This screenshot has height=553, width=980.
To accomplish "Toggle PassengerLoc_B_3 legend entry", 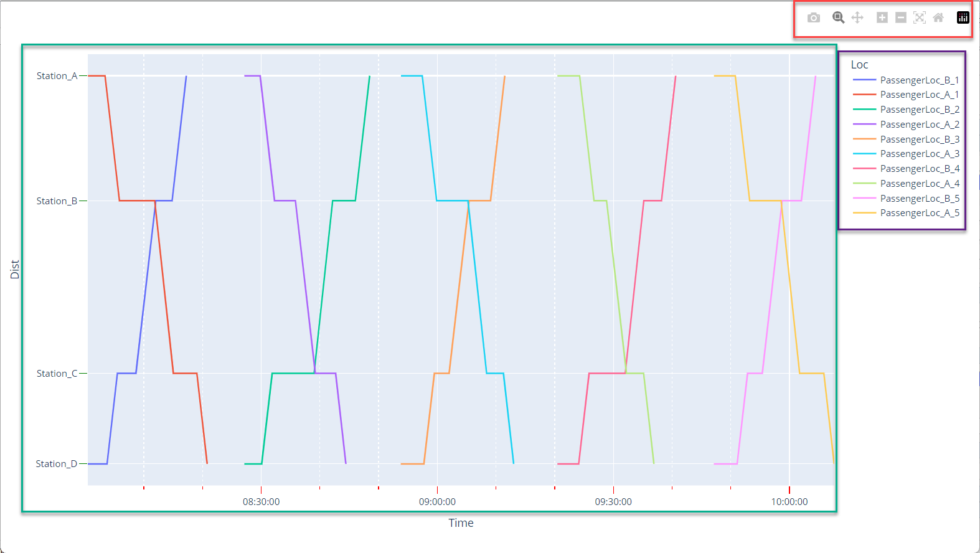I will tap(919, 139).
